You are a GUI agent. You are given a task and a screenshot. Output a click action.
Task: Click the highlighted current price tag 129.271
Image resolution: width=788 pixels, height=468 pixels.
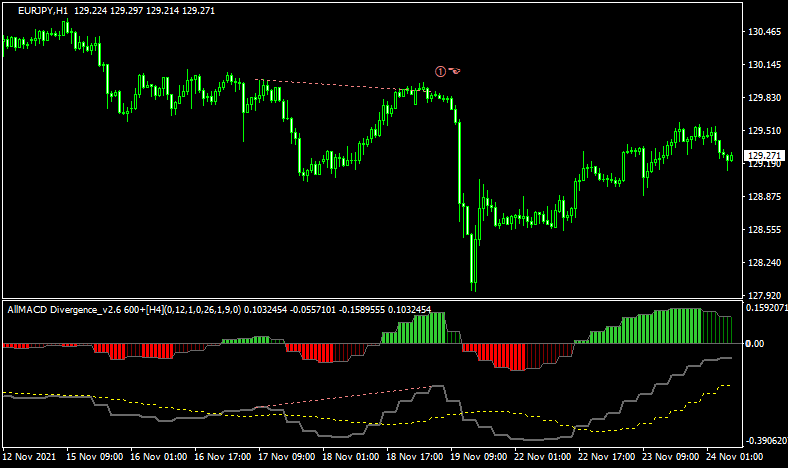[765, 155]
